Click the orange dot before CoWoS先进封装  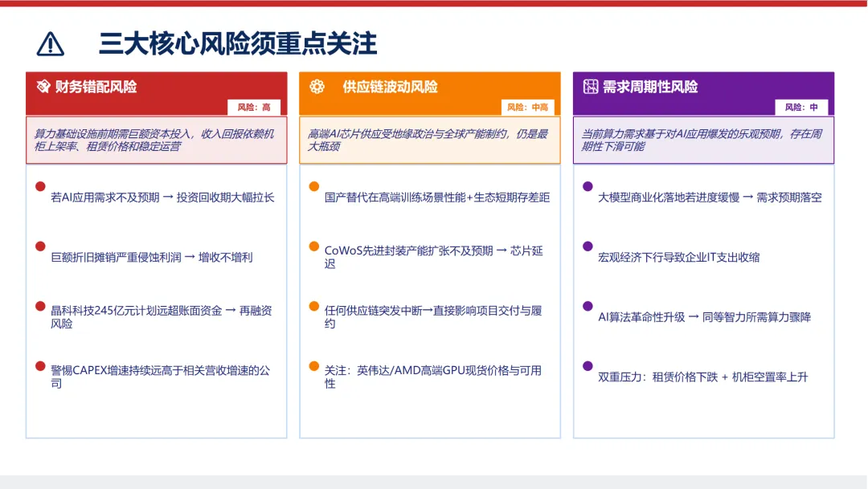314,247
